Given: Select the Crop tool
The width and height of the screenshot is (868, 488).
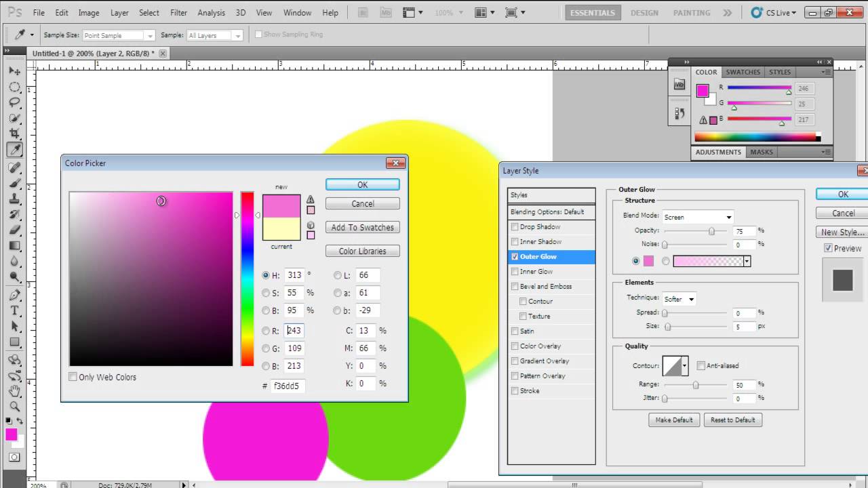Looking at the screenshot, I should (x=14, y=134).
